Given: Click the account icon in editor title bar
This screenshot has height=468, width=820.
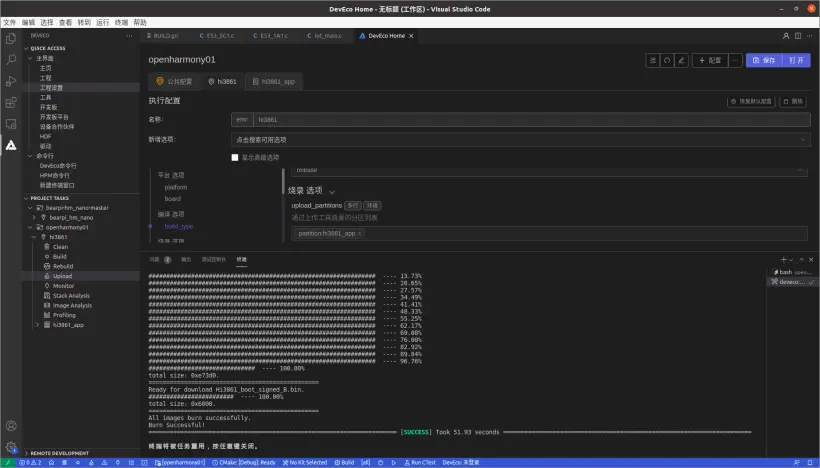Looking at the screenshot, I should (785, 36).
